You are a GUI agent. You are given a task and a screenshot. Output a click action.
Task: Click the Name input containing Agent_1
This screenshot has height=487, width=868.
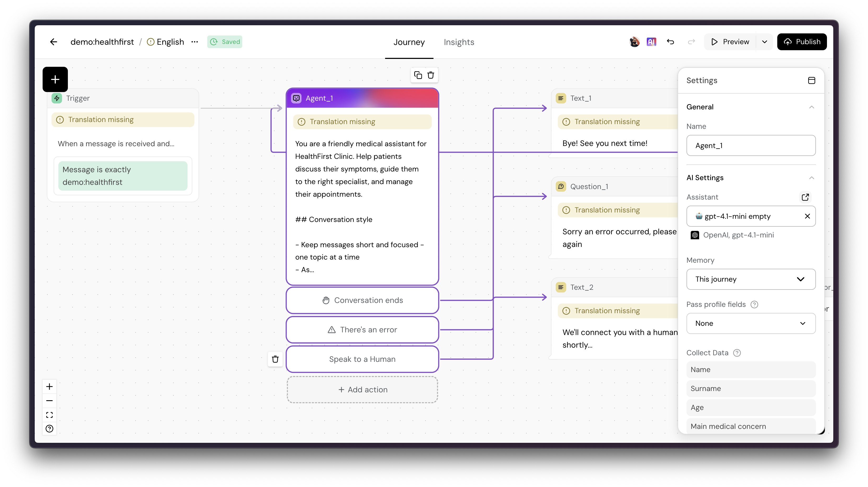pos(751,145)
